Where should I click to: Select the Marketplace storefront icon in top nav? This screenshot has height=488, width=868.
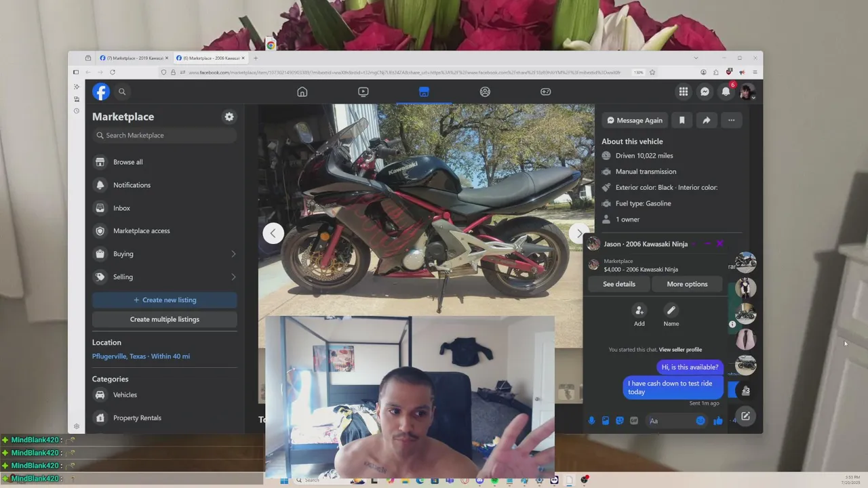click(424, 91)
